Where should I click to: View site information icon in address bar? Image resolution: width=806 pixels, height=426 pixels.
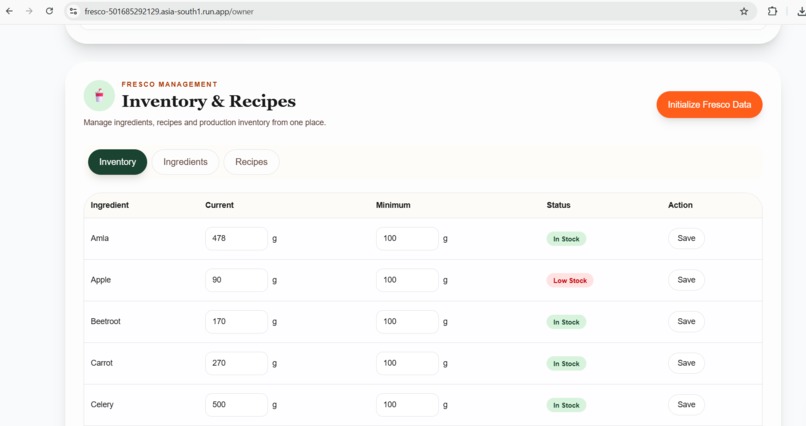(x=74, y=11)
